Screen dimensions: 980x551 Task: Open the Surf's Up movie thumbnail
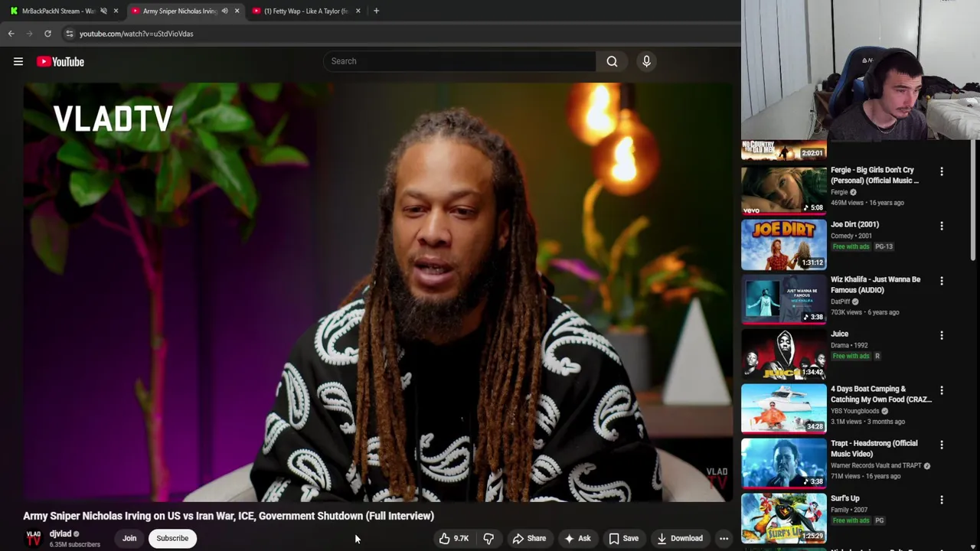coord(784,518)
